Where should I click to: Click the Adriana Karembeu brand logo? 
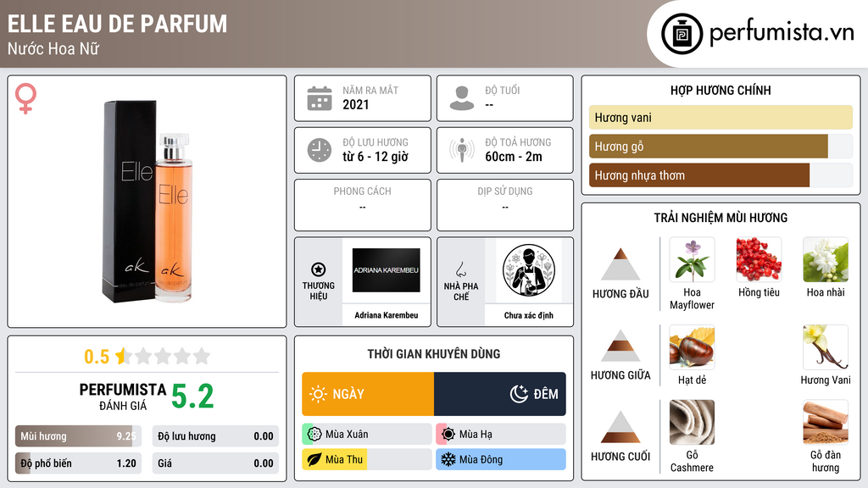[x=387, y=270]
